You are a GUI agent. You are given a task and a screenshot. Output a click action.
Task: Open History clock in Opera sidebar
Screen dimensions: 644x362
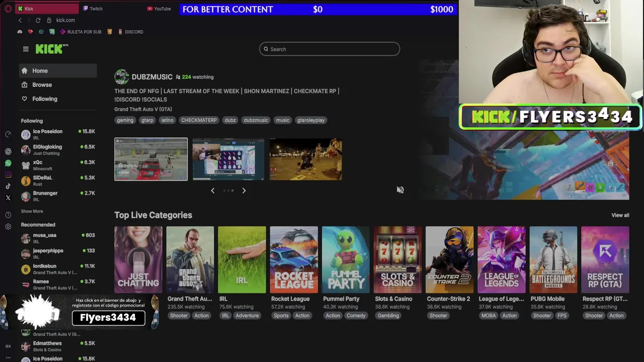click(8, 215)
